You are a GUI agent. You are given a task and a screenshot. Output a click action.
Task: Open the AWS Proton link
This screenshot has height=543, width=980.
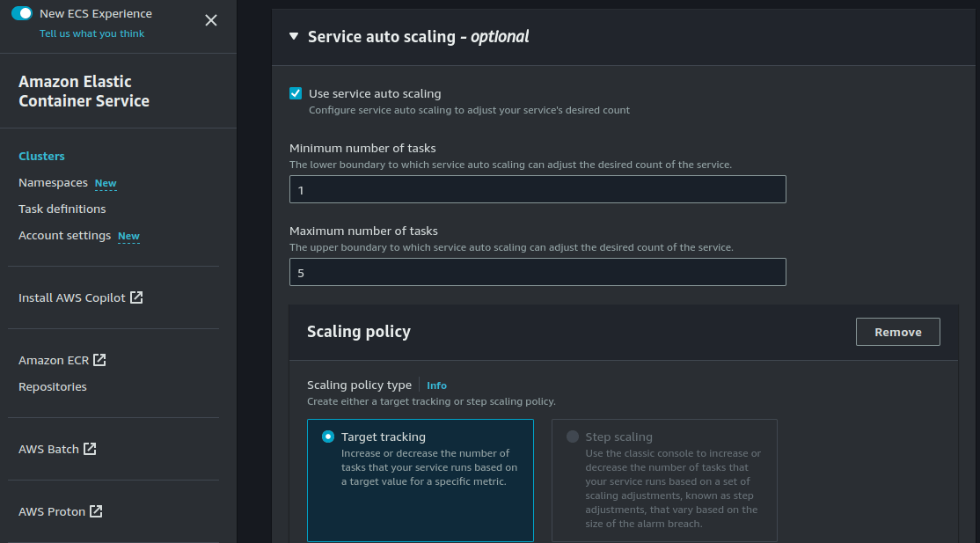pyautogui.click(x=52, y=511)
